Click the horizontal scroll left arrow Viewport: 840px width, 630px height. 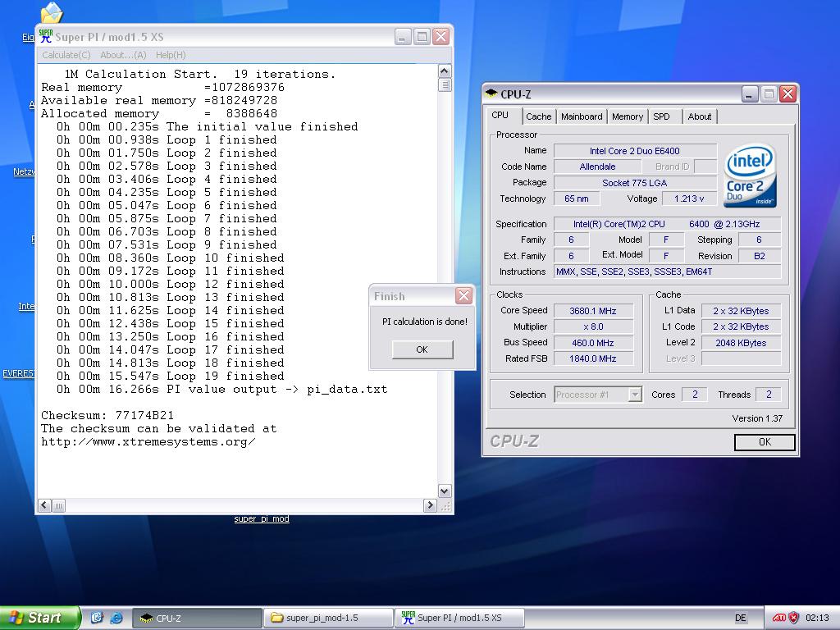coord(45,505)
